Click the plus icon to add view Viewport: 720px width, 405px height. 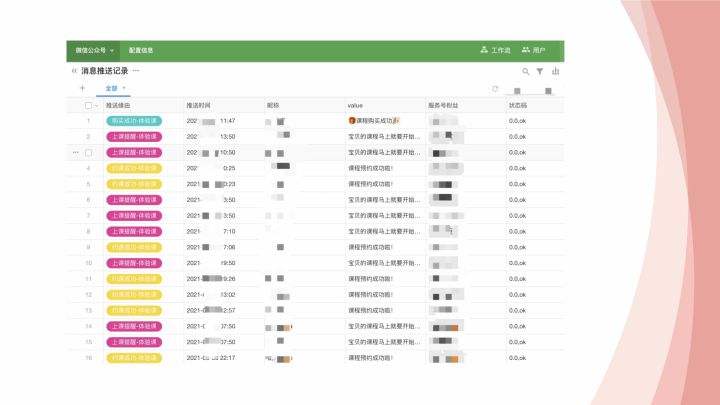coord(81,89)
